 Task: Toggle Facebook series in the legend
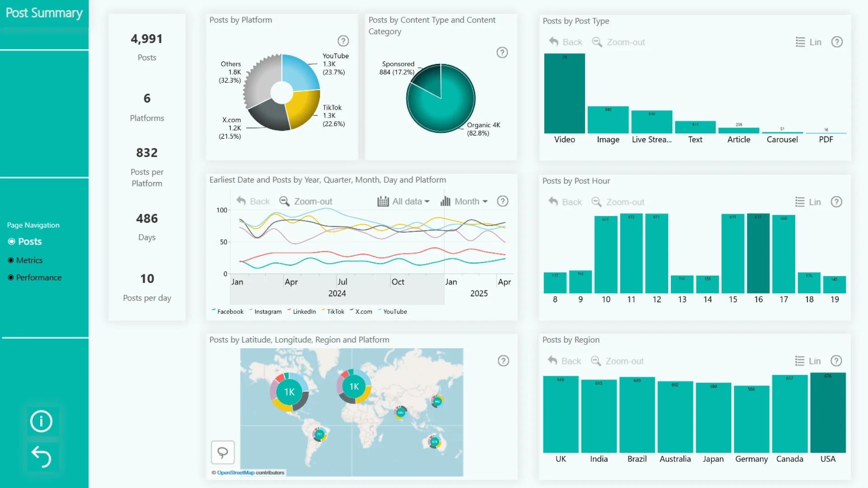click(x=227, y=311)
